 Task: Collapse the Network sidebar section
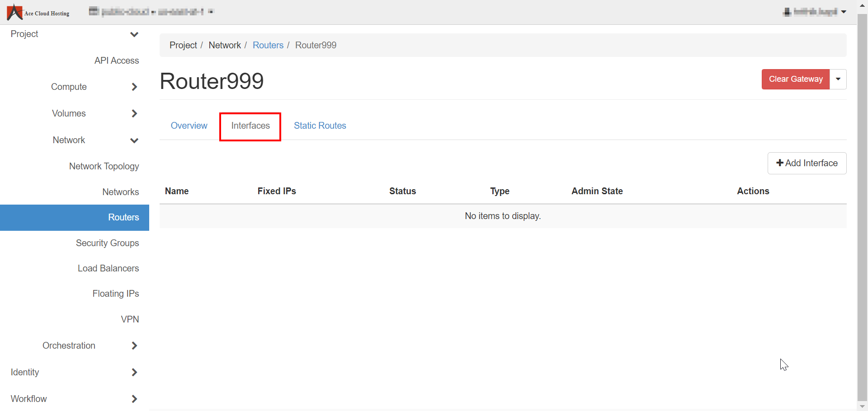click(134, 140)
